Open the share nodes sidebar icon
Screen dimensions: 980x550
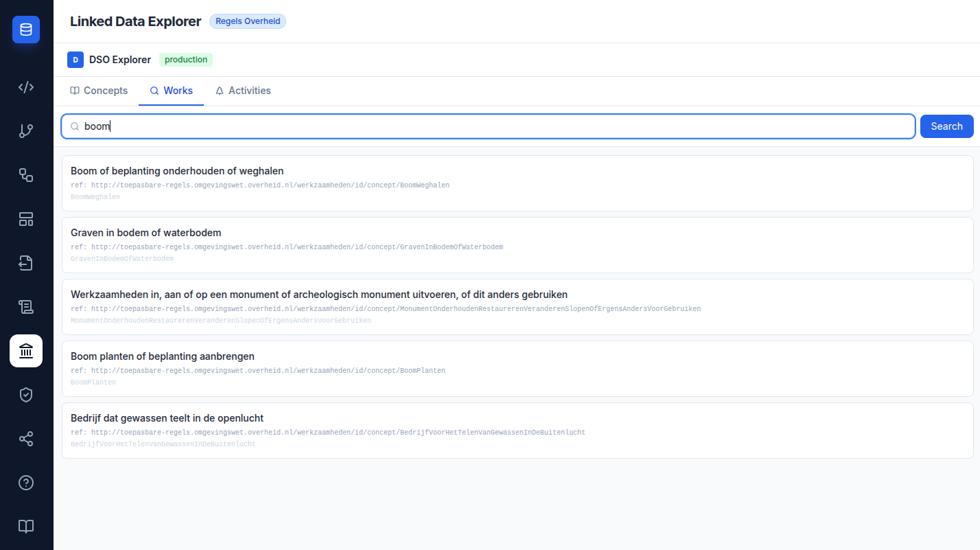[x=26, y=439]
